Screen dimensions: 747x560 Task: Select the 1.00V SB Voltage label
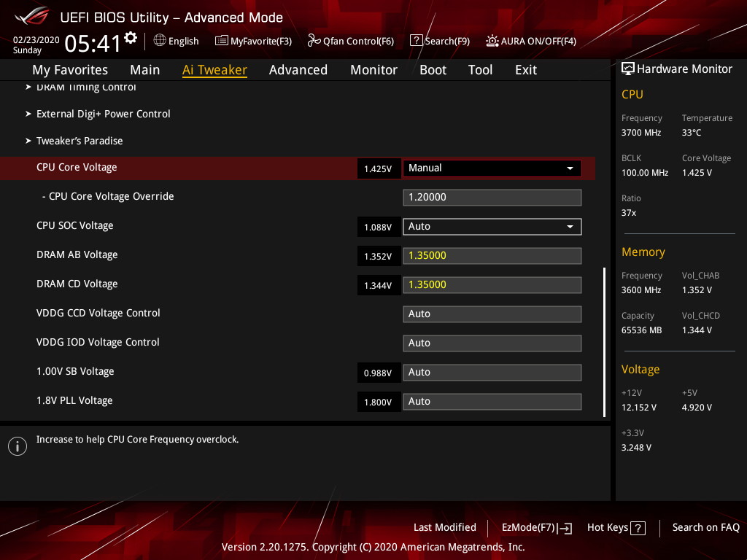75,371
